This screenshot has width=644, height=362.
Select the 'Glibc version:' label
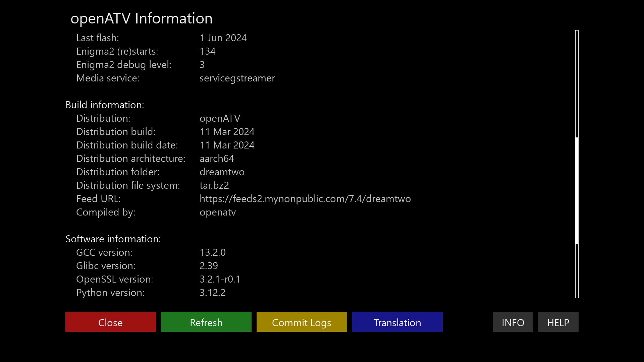pyautogui.click(x=106, y=266)
